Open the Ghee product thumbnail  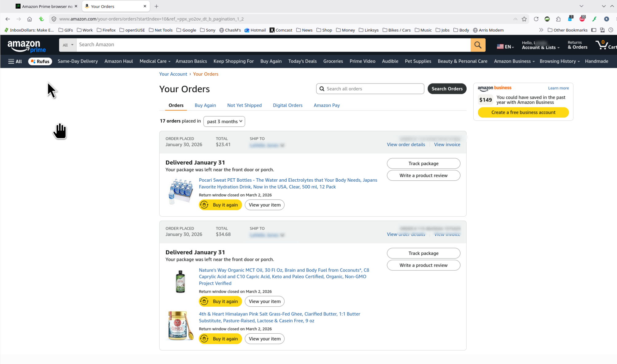180,326
